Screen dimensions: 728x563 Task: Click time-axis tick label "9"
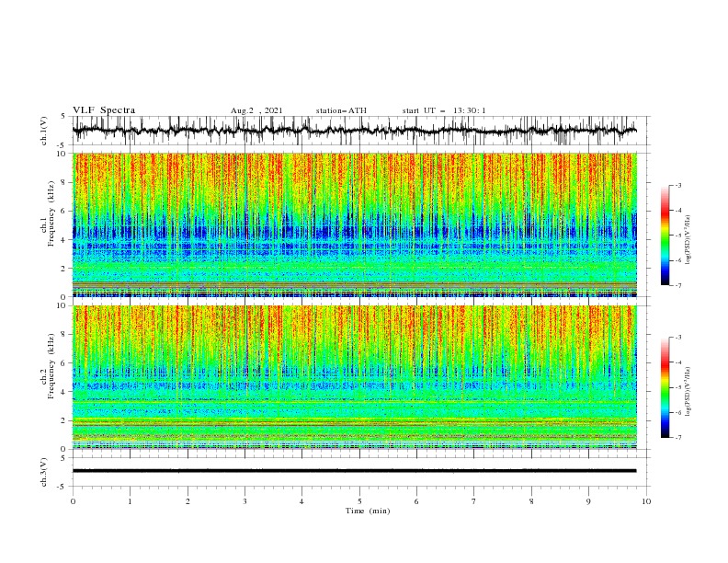tap(588, 501)
